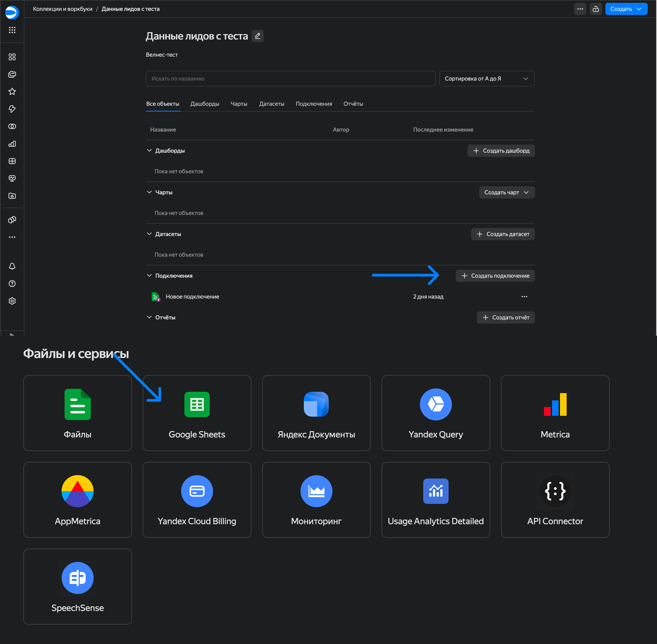657x644 pixels.
Task: Open favorites via the star icon
Action: (x=12, y=92)
